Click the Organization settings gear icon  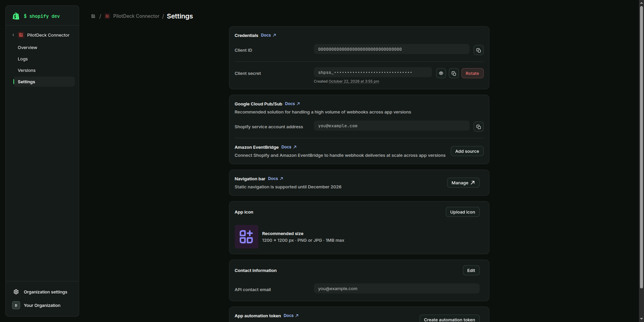coord(16,292)
